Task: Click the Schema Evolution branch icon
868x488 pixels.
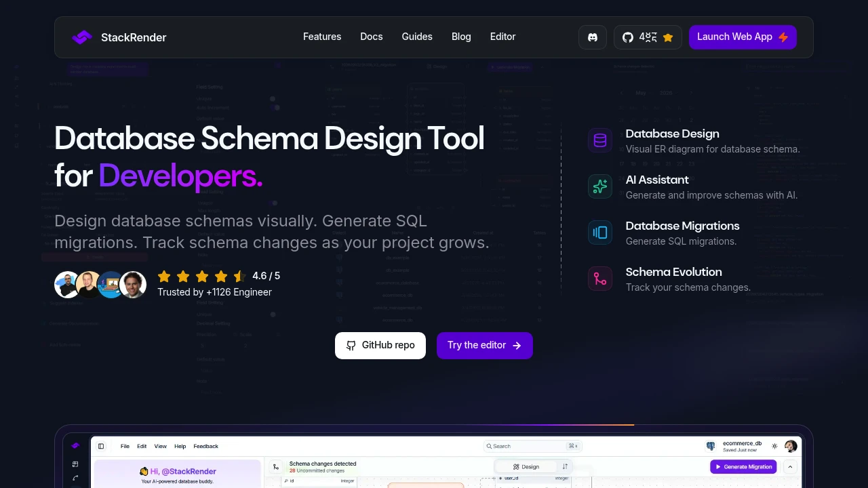Action: pos(600,279)
